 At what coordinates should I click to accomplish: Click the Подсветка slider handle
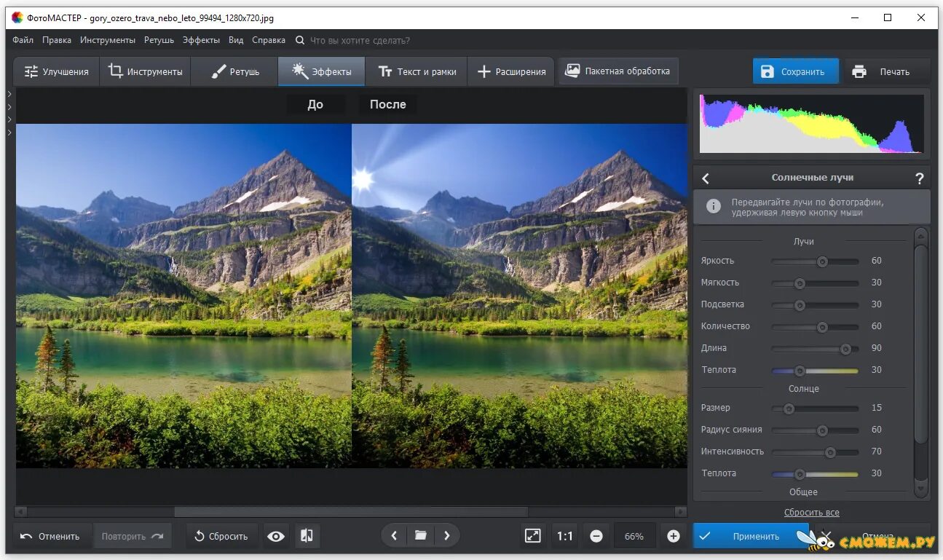pyautogui.click(x=800, y=304)
